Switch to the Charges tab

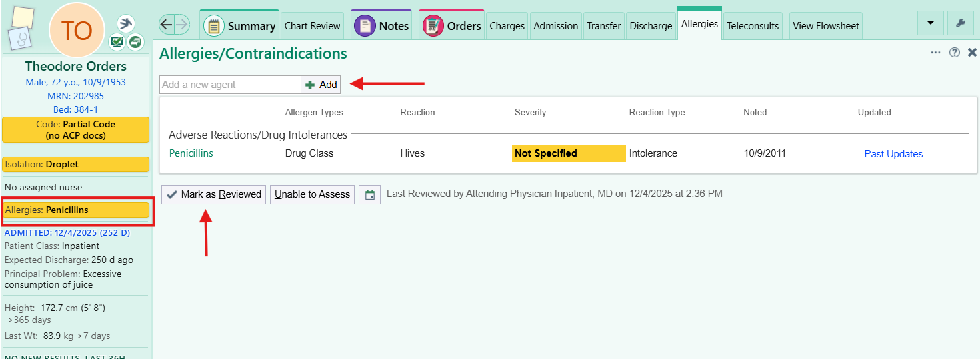point(507,26)
